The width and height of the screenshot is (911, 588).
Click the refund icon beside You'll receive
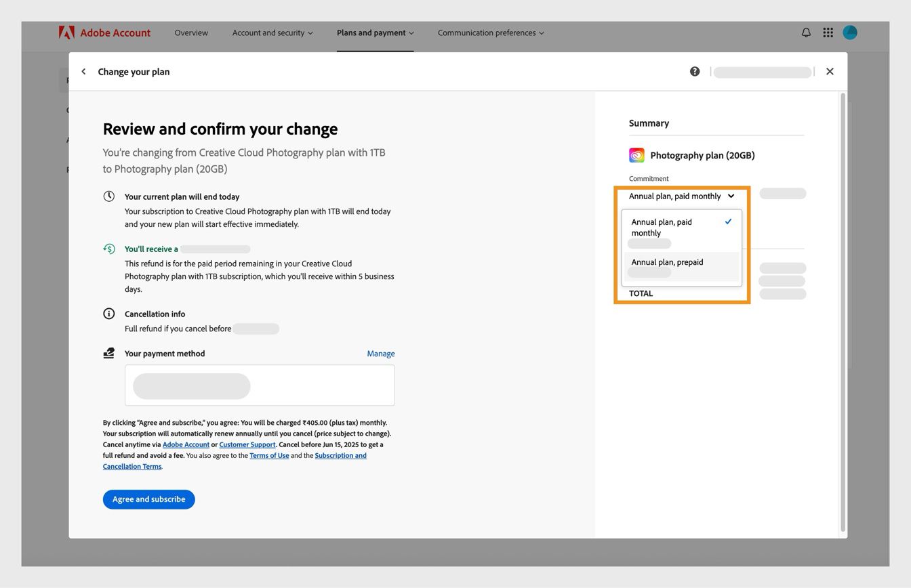point(108,249)
